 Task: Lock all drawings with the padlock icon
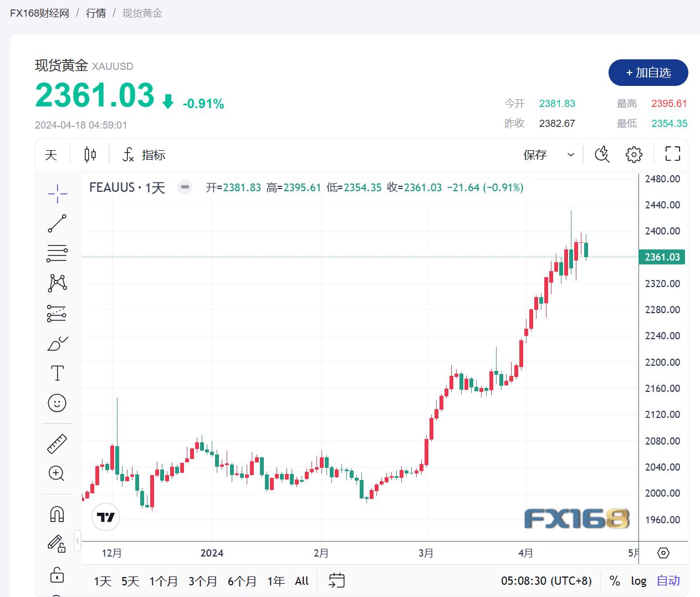(57, 575)
